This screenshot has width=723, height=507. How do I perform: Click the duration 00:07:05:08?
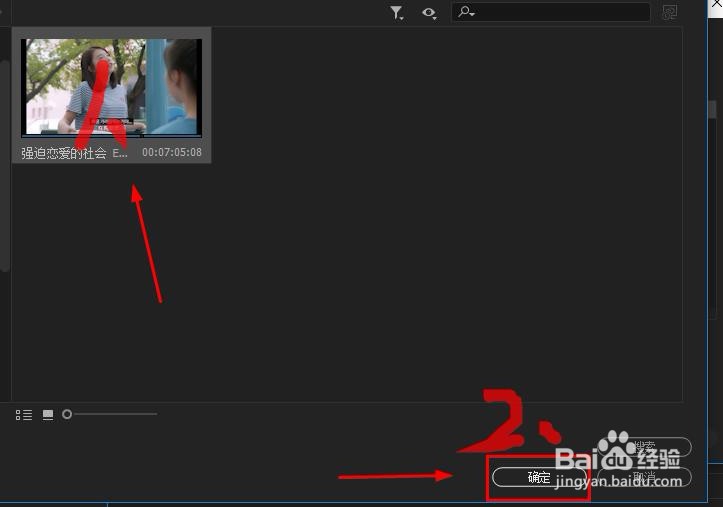click(x=172, y=152)
